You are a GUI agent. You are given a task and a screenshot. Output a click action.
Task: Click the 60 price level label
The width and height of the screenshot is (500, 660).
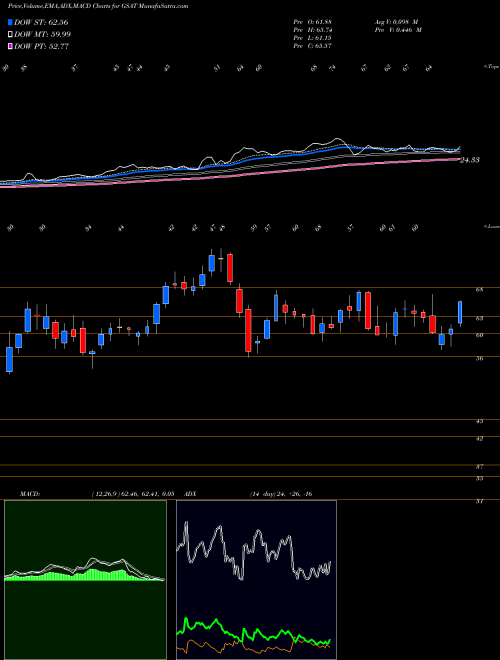[x=480, y=335]
